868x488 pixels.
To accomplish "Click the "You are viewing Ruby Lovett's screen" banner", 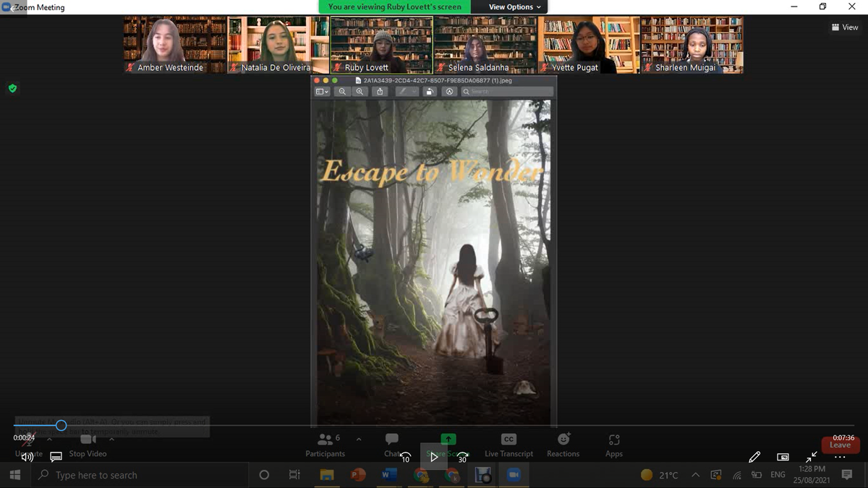I will click(395, 7).
